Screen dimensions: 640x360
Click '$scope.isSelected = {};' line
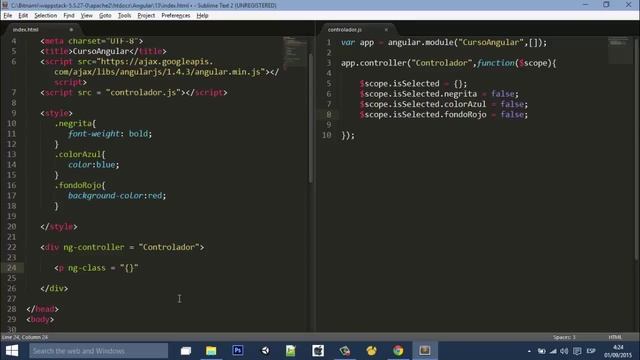pyautogui.click(x=413, y=84)
